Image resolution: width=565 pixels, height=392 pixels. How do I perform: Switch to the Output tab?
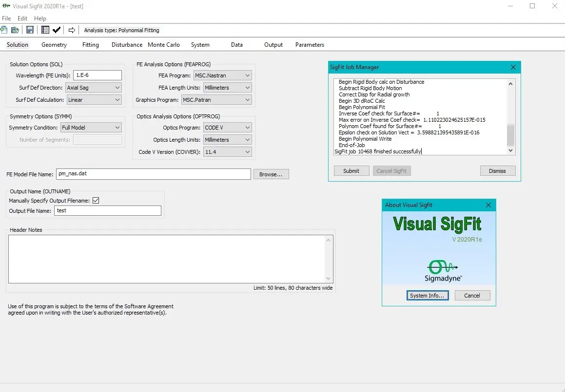point(273,45)
